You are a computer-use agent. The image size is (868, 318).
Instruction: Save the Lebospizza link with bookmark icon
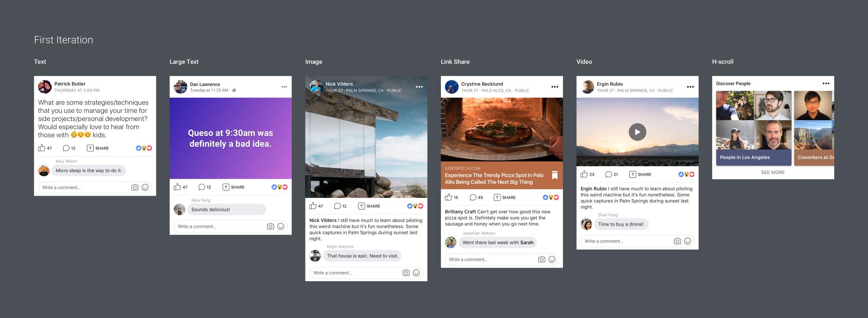pos(555,175)
